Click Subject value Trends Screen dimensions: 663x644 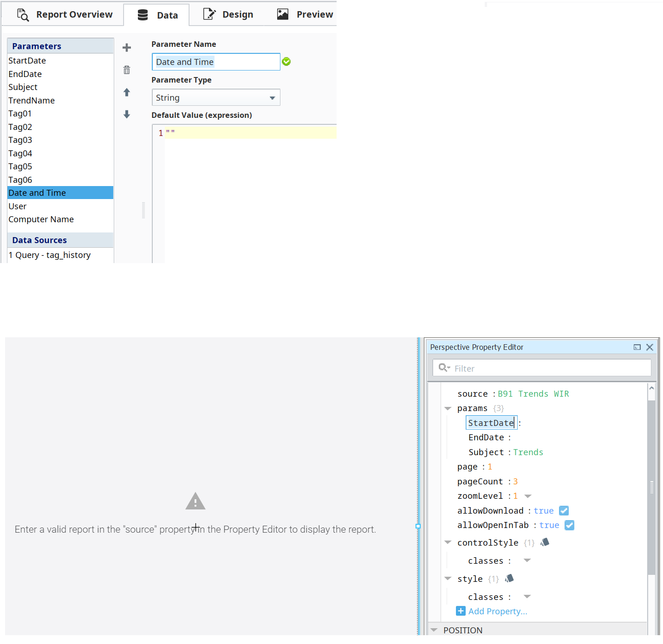[528, 452]
